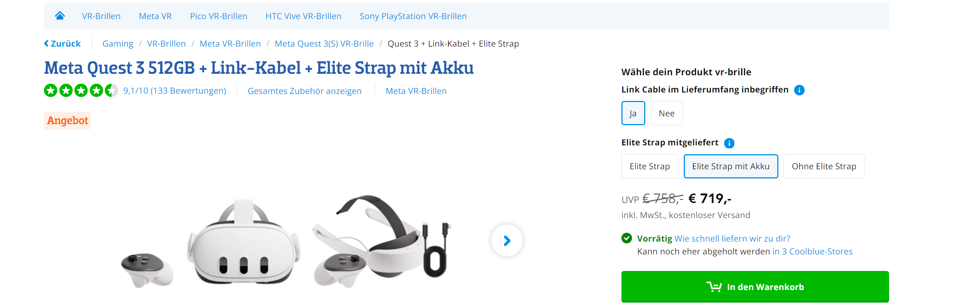Open the Meta VR menu item
This screenshot has width=980, height=304.
pyautogui.click(x=155, y=16)
